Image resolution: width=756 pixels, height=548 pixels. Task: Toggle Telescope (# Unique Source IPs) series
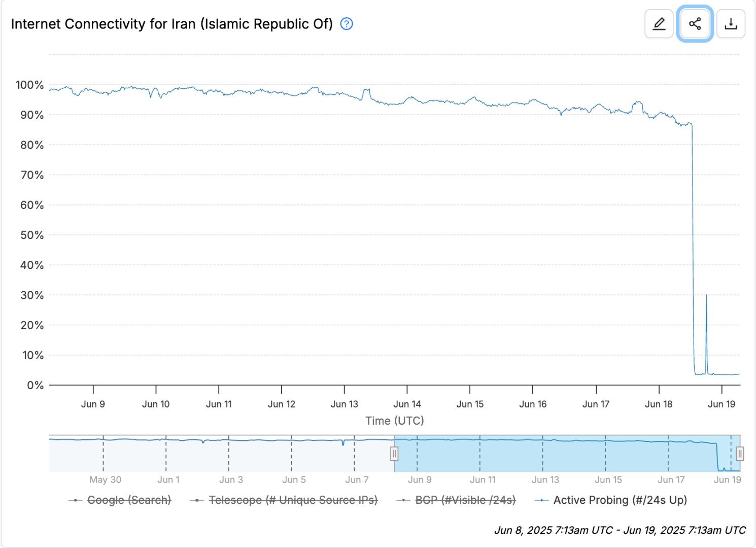[284, 500]
